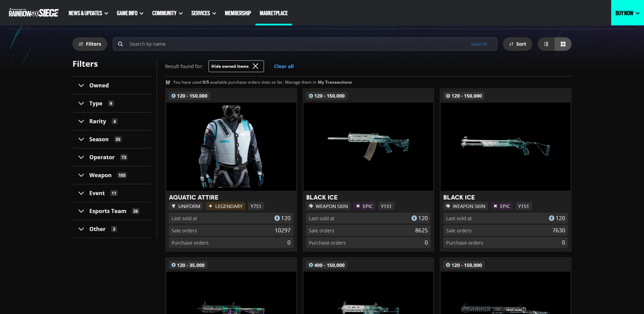Screen dimensions: 644x314
Task: Open the Community menu
Action: [167, 13]
